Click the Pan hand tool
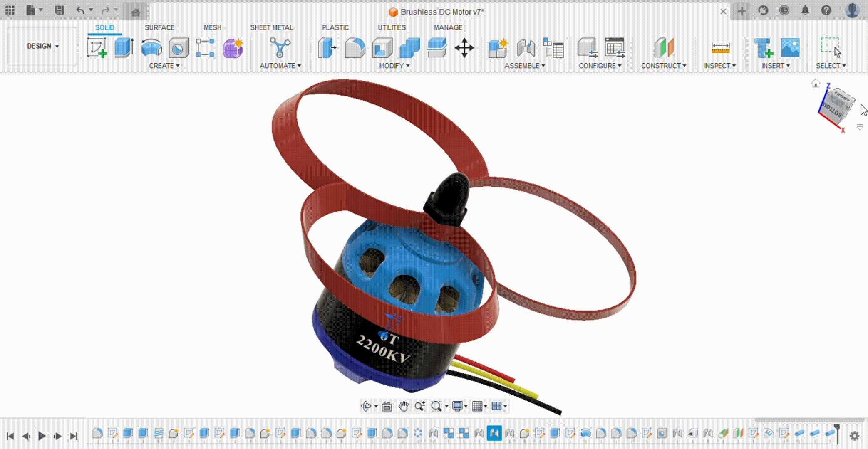Screen dimensions: 868x449 pyautogui.click(x=403, y=406)
